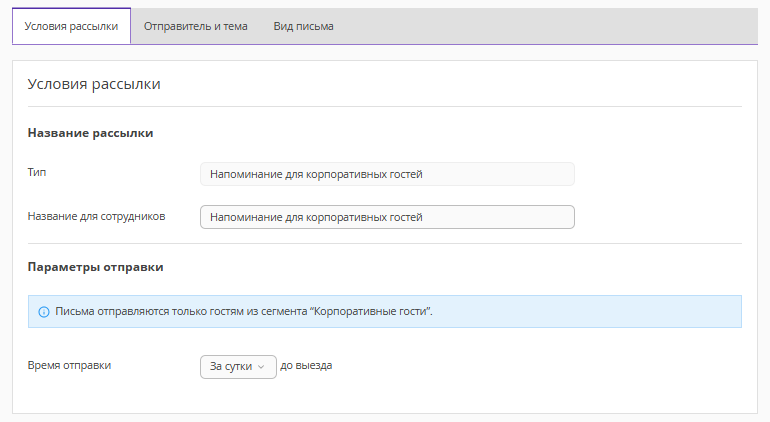This screenshot has width=770, height=422.
Task: Click the Тип field label
Action: [x=37, y=173]
